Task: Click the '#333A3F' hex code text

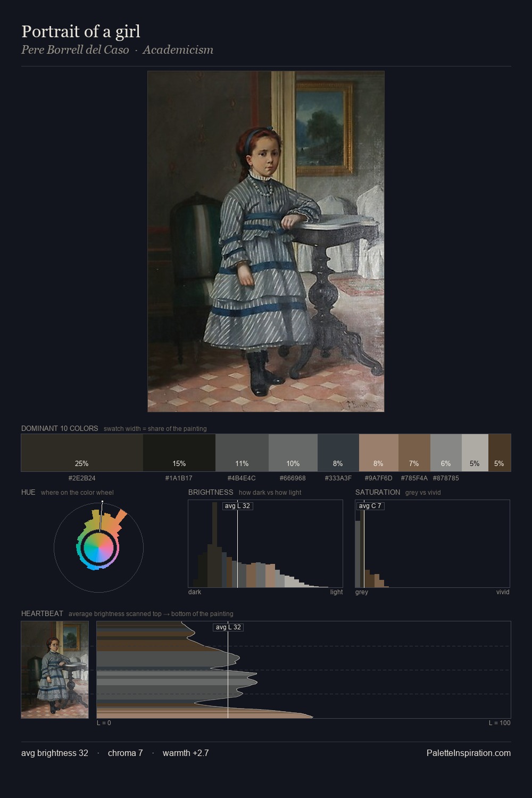Action: point(338,478)
